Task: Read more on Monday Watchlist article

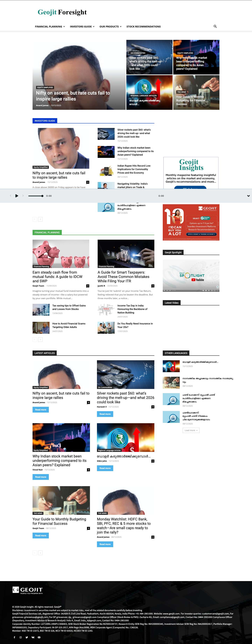Action: [x=105, y=544]
